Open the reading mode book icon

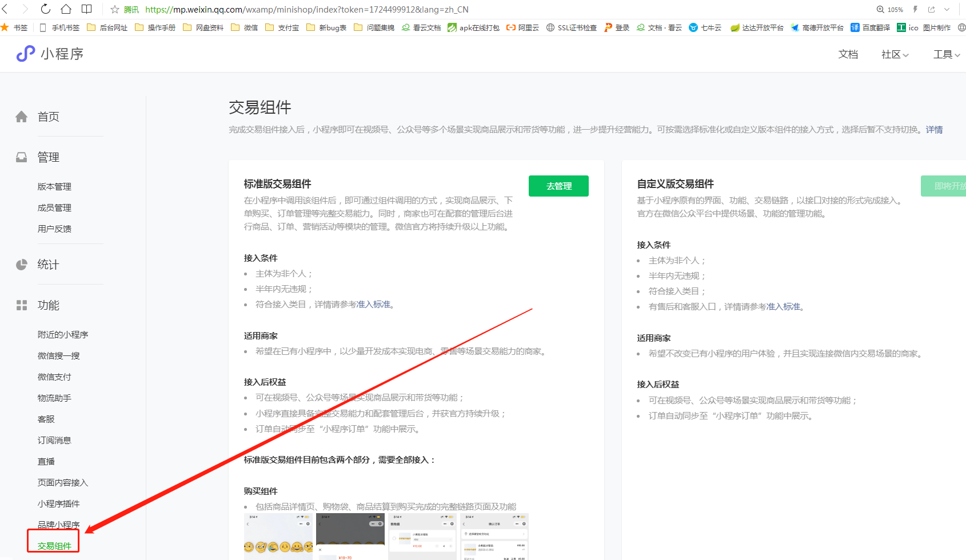point(87,9)
